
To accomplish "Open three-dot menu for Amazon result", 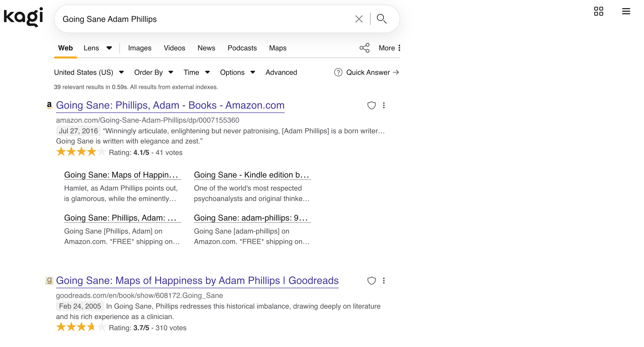I will (384, 105).
